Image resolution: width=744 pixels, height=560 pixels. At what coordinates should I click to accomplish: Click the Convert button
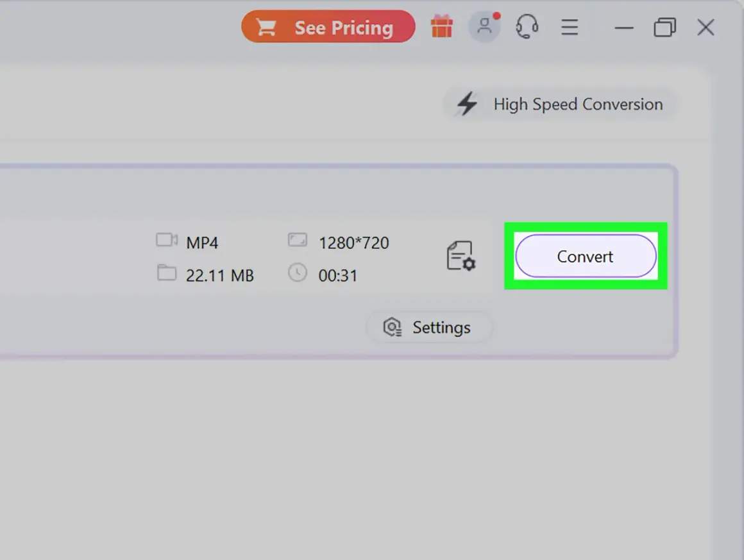(x=586, y=256)
